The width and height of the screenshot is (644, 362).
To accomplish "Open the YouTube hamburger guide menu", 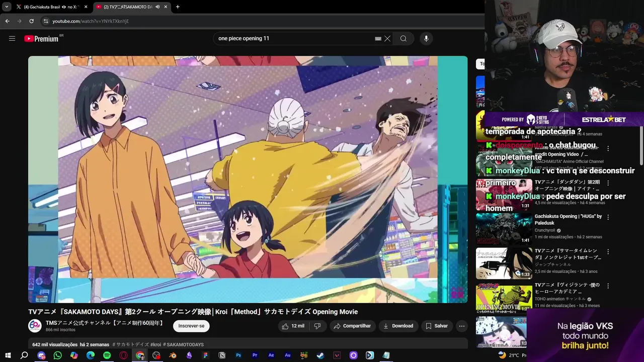I will pyautogui.click(x=12, y=39).
